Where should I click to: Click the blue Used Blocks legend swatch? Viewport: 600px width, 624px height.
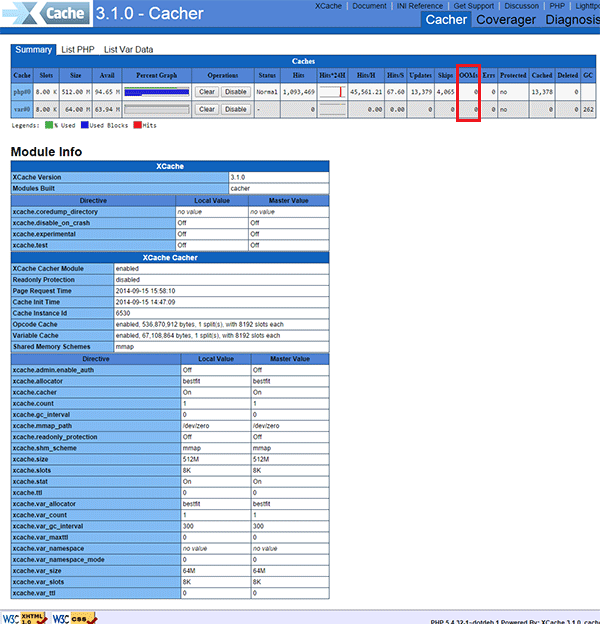pyautogui.click(x=84, y=125)
